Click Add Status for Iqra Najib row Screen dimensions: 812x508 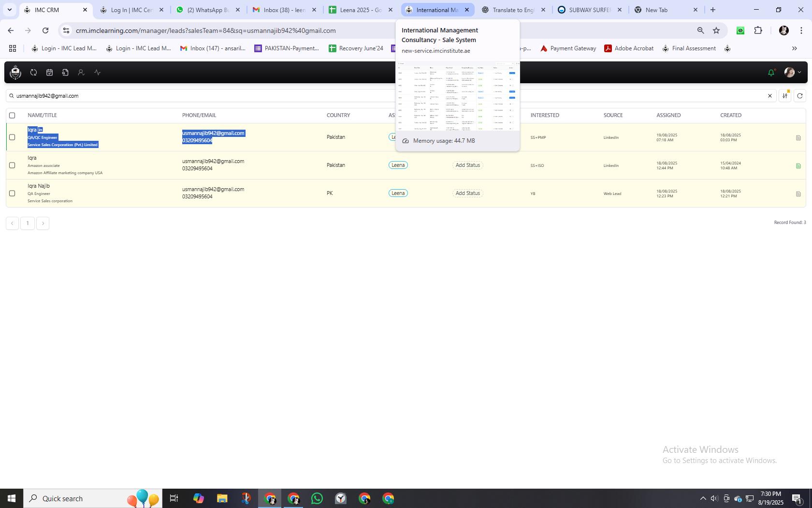[x=468, y=193]
